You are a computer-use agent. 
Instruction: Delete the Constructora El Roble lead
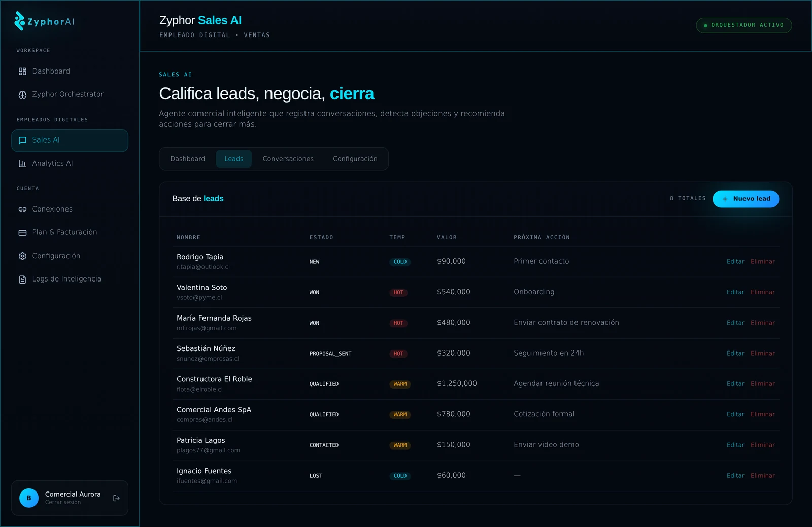click(763, 384)
